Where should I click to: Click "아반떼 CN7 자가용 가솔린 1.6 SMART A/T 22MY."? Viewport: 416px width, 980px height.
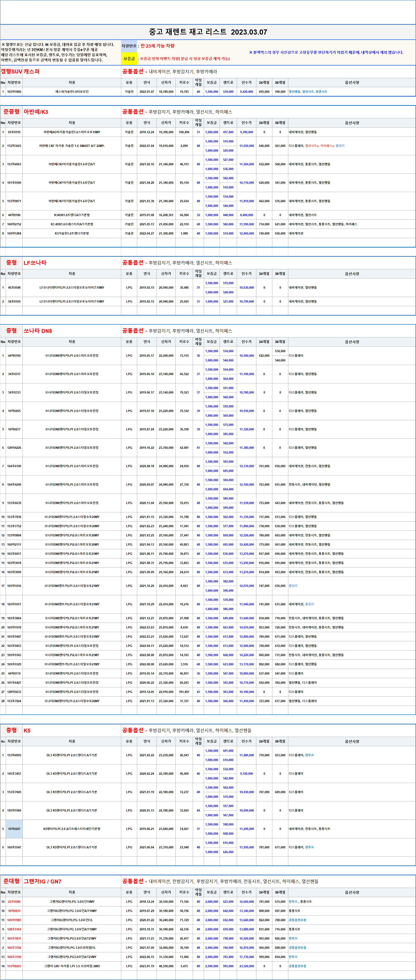coord(72,146)
